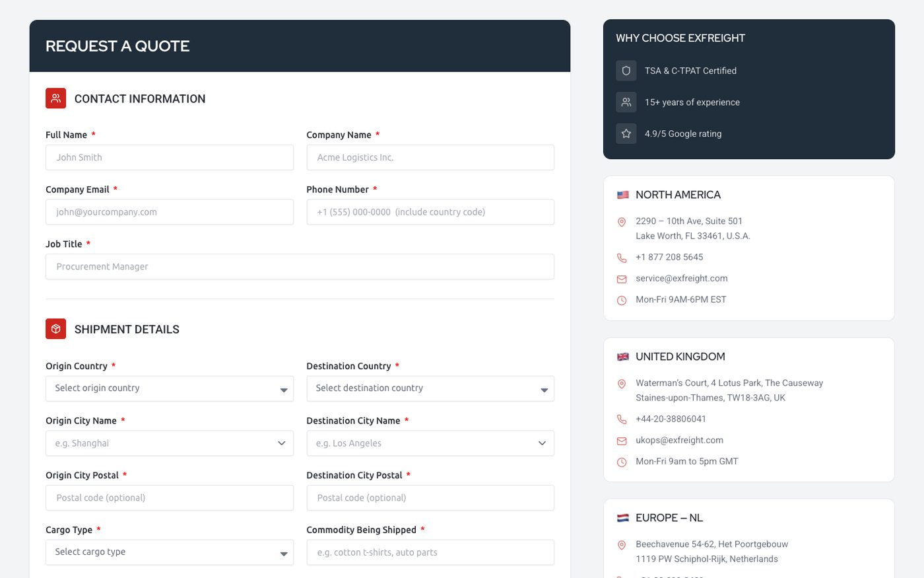Click the Destination City Postal field
This screenshot has height=578, width=924.
(430, 498)
